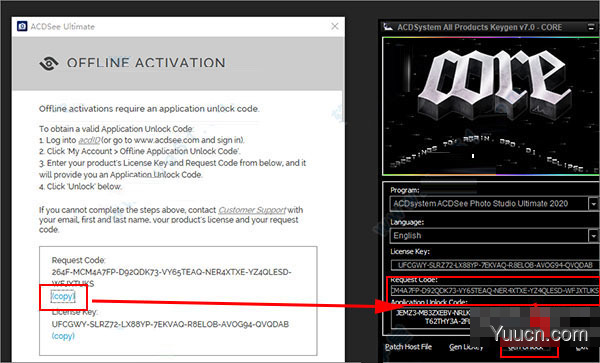Viewport: 600px width, 363px height.
Task: Open the Customer Support link
Action: click(252, 210)
